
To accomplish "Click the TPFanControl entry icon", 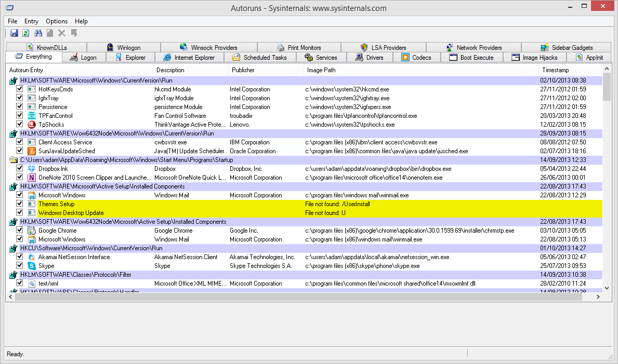I will tap(32, 115).
